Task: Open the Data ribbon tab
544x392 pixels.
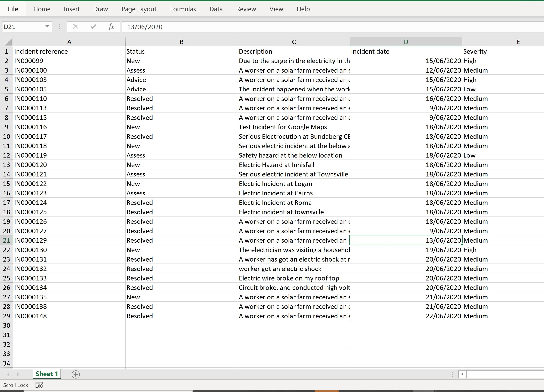Action: pos(216,9)
